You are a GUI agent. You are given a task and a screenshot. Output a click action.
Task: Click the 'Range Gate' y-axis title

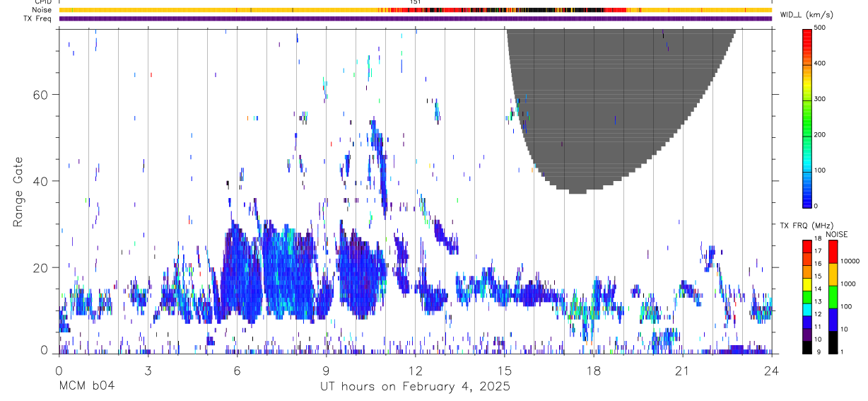coord(18,192)
